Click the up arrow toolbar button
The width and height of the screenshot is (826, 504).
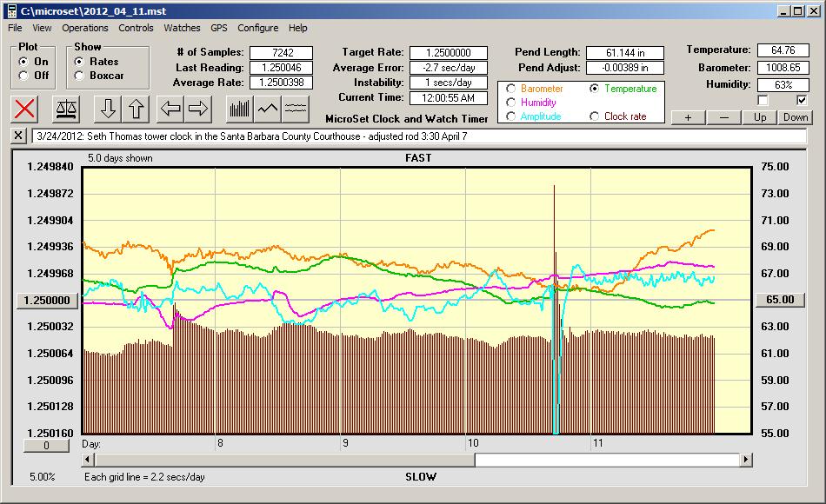136,109
